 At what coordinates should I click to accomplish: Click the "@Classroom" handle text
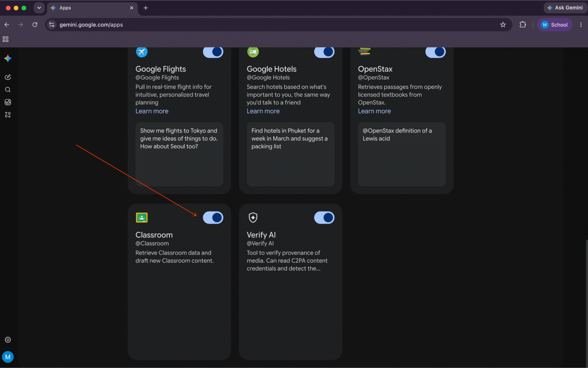tap(152, 243)
